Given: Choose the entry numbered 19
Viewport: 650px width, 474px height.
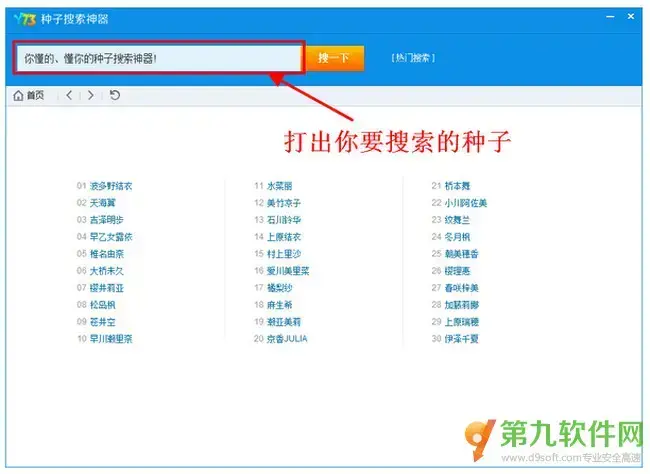Looking at the screenshot, I should click(284, 322).
